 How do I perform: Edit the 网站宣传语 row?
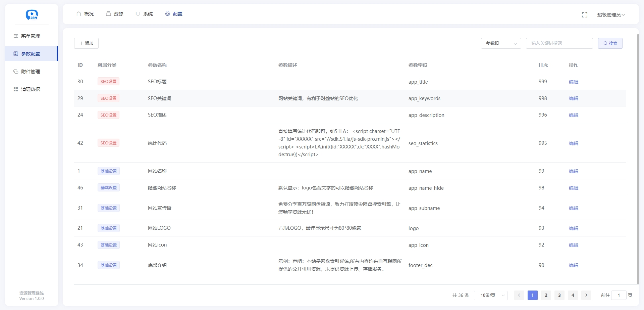coord(574,208)
